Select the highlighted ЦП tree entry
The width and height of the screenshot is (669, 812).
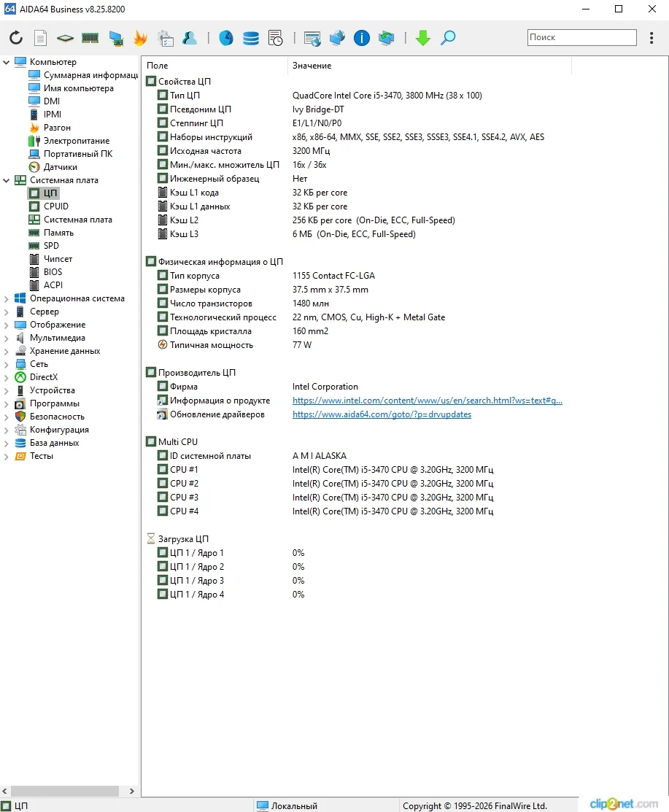pyautogui.click(x=44, y=193)
